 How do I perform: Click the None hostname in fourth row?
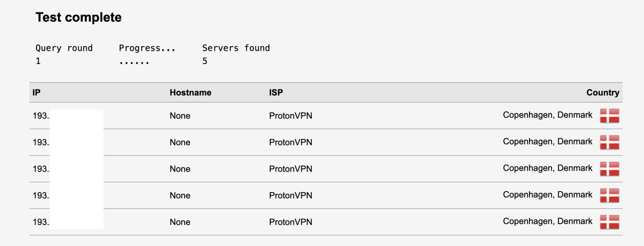(x=180, y=195)
